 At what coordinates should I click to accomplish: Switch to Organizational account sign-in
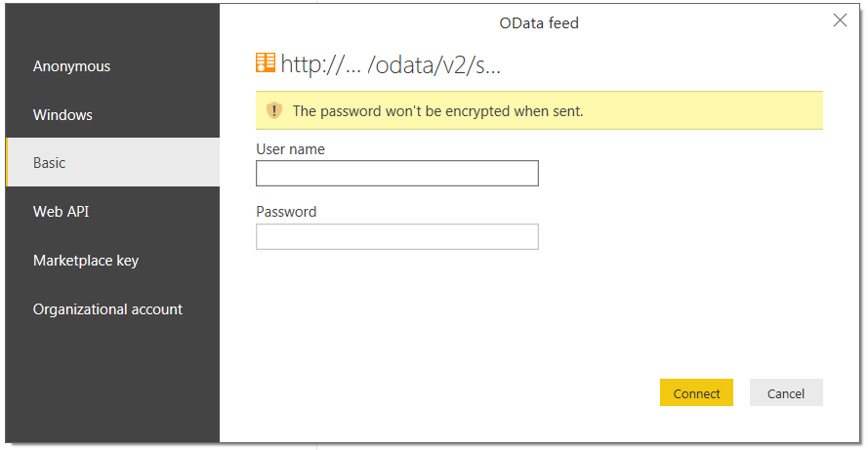coord(107,309)
